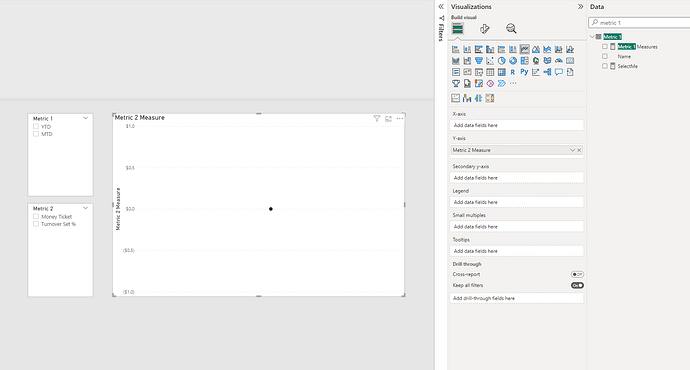The image size is (690, 370).
Task: Insert an R script visual
Action: tap(513, 72)
